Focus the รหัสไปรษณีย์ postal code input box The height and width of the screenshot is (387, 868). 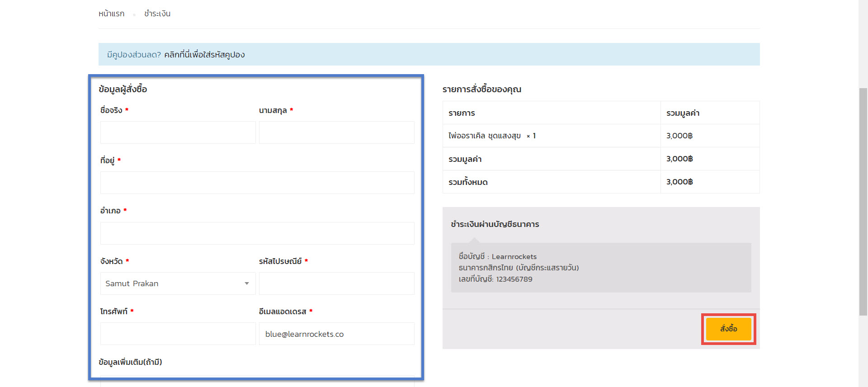click(336, 283)
